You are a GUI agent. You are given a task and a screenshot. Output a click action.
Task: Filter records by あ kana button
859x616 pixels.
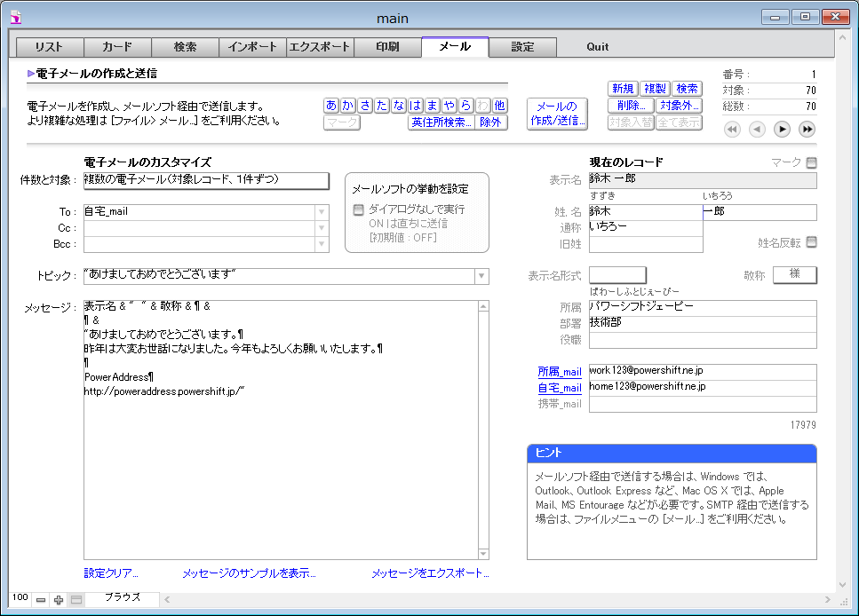click(x=331, y=106)
